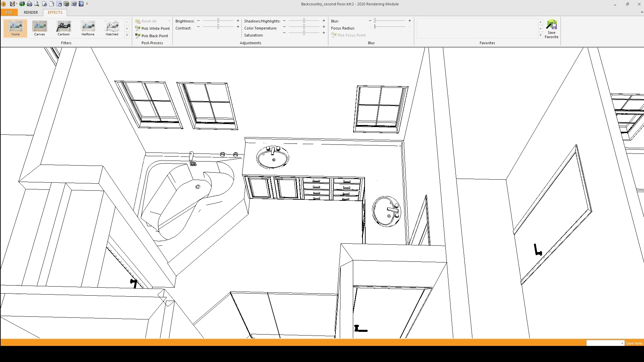Screen dimensions: 644x362
Task: Click the print icon in quick toolbar
Action: 30,4
